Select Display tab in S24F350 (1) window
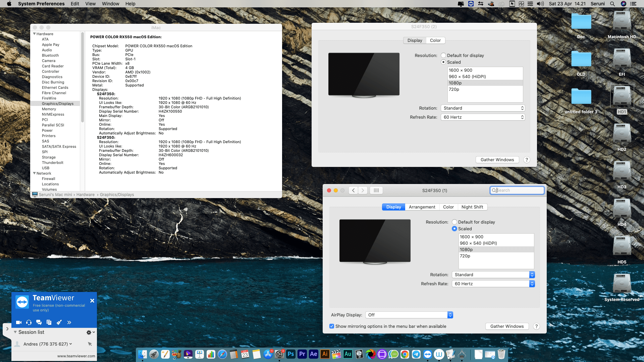 coord(393,207)
